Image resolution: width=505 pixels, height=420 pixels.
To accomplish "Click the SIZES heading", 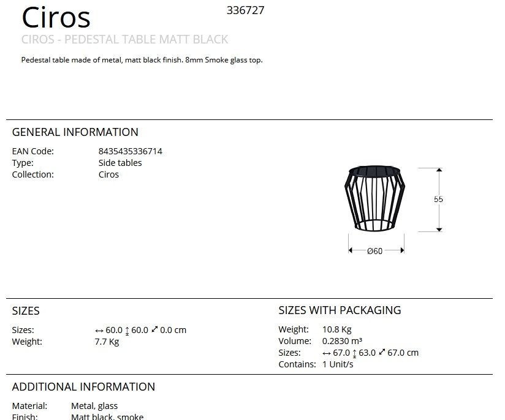I will tap(26, 311).
